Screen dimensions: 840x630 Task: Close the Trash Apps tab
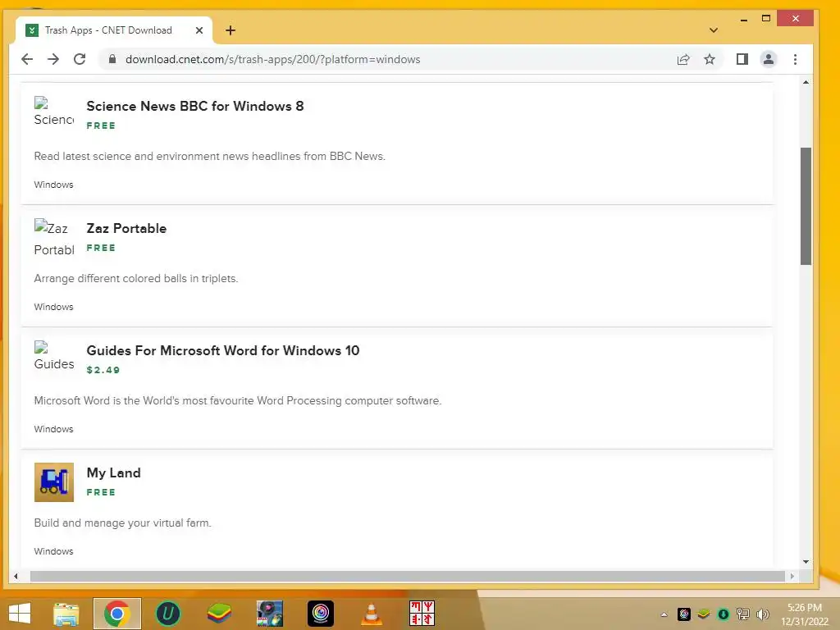[199, 30]
